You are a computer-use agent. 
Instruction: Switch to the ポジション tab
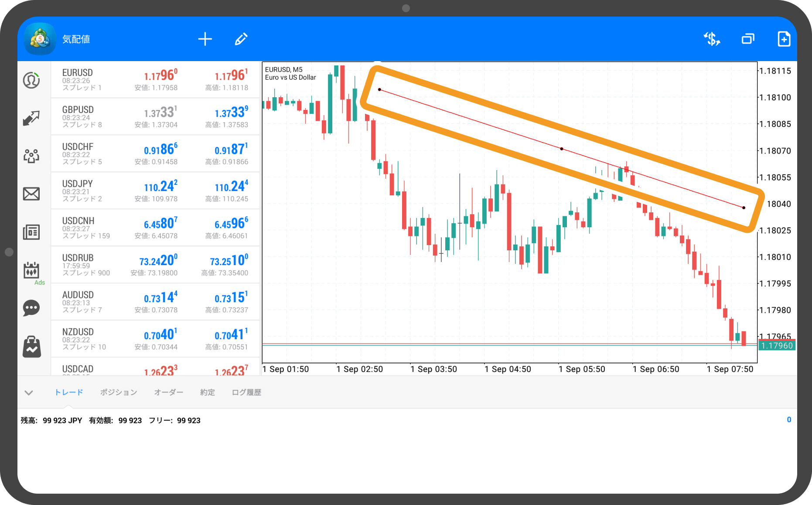click(x=119, y=392)
